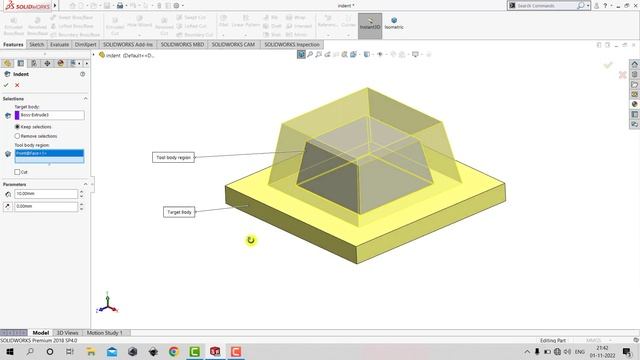This screenshot has height=360, width=640.
Task: Click the Zoom to Fit icon
Action: [310, 54]
